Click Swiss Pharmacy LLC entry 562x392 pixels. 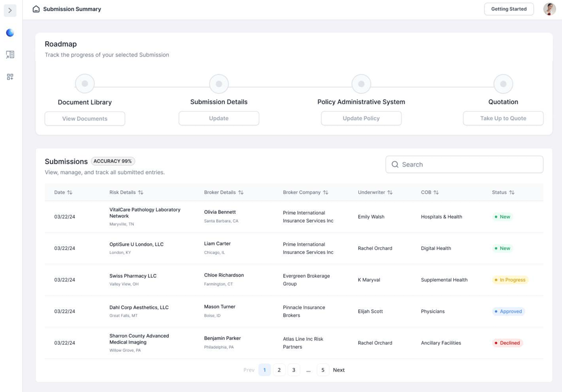click(x=133, y=276)
